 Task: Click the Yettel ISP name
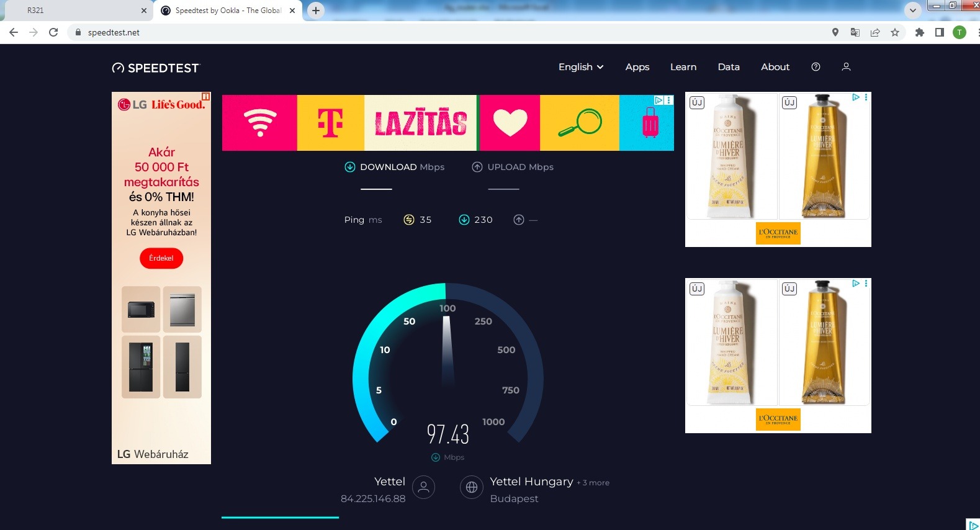tap(390, 482)
